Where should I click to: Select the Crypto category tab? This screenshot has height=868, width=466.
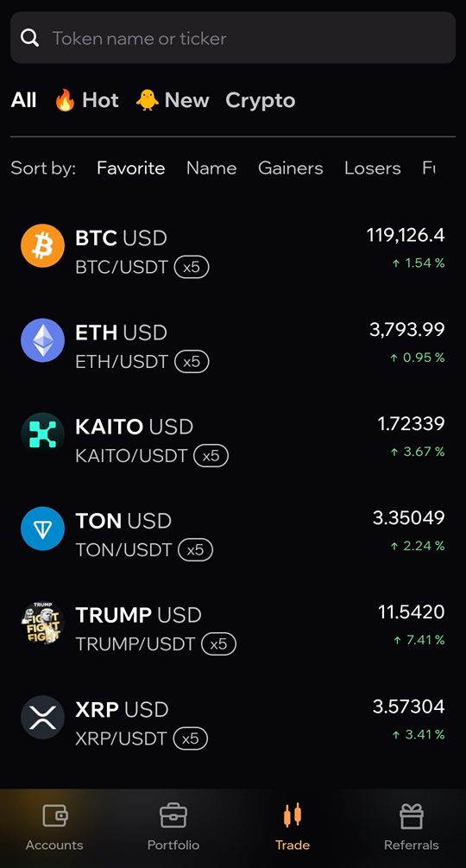[261, 101]
